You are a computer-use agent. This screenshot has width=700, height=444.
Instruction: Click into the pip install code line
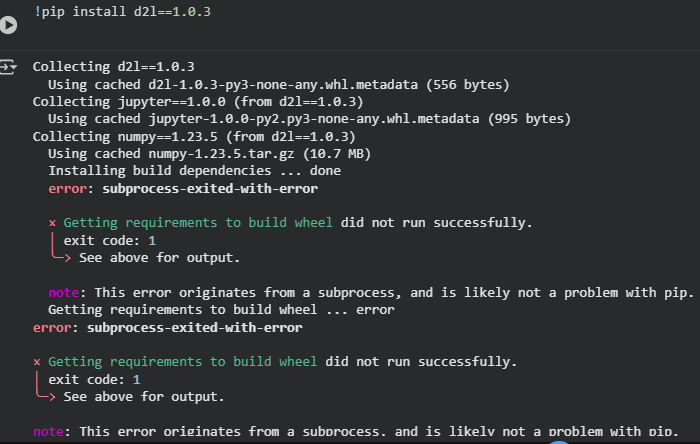[x=130, y=11]
